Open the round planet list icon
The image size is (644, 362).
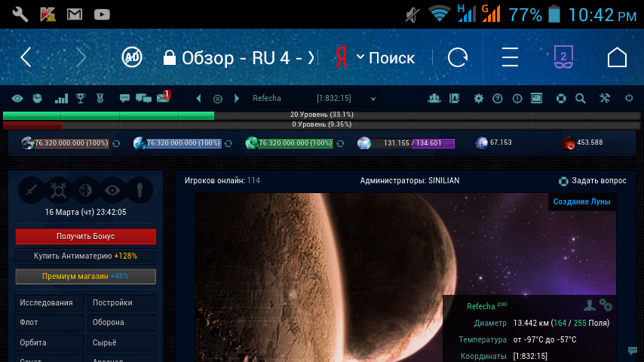coord(218,99)
